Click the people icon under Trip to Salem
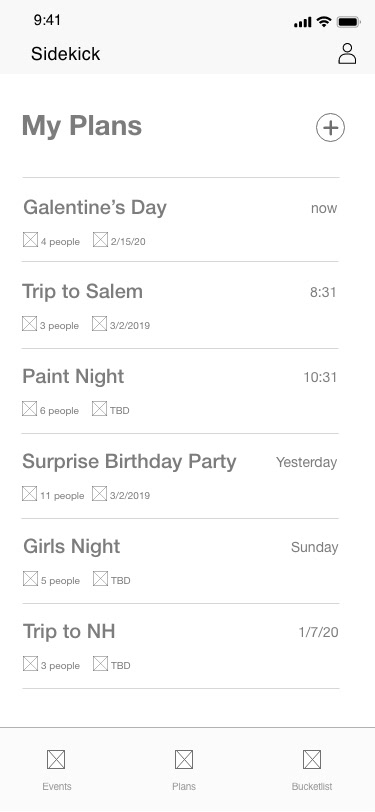 (x=30, y=324)
